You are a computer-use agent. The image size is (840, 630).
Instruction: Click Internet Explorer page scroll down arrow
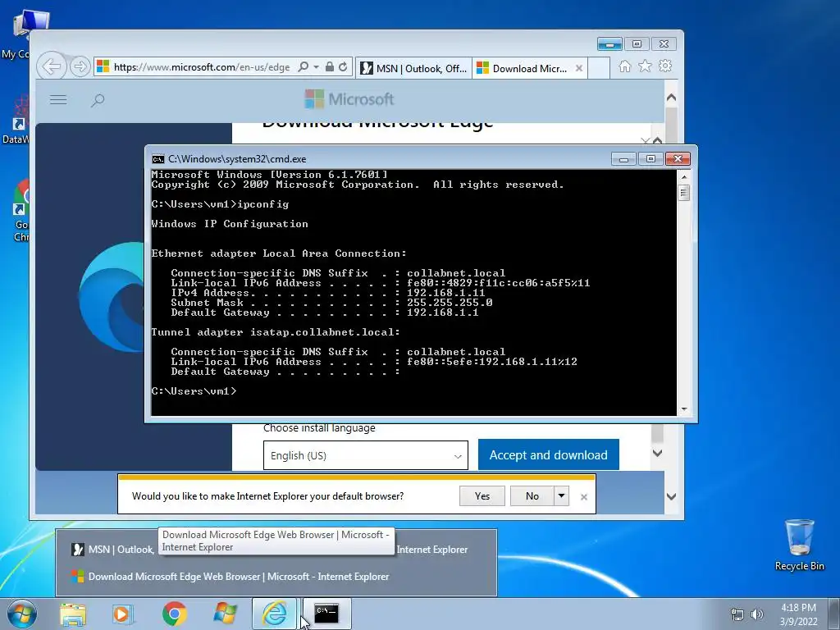(671, 496)
